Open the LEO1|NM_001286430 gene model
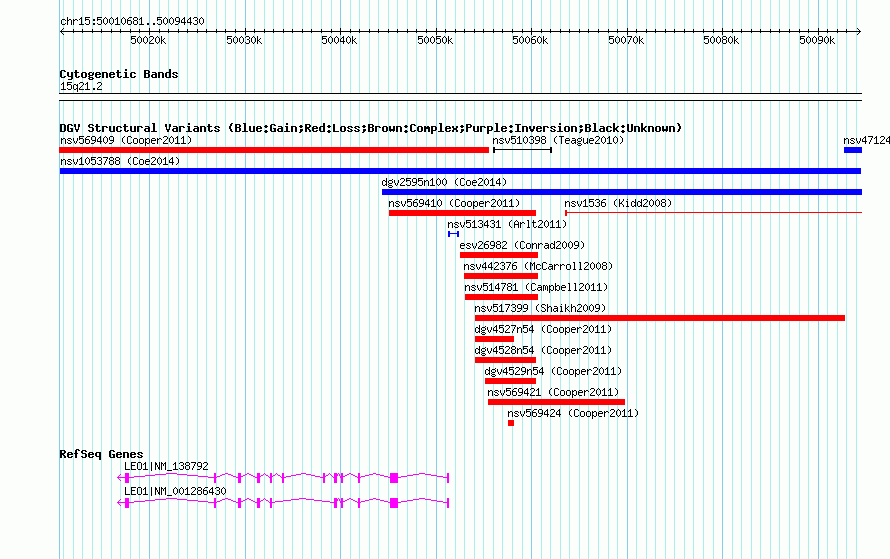Viewport: 890px width, 559px height. 283,503
